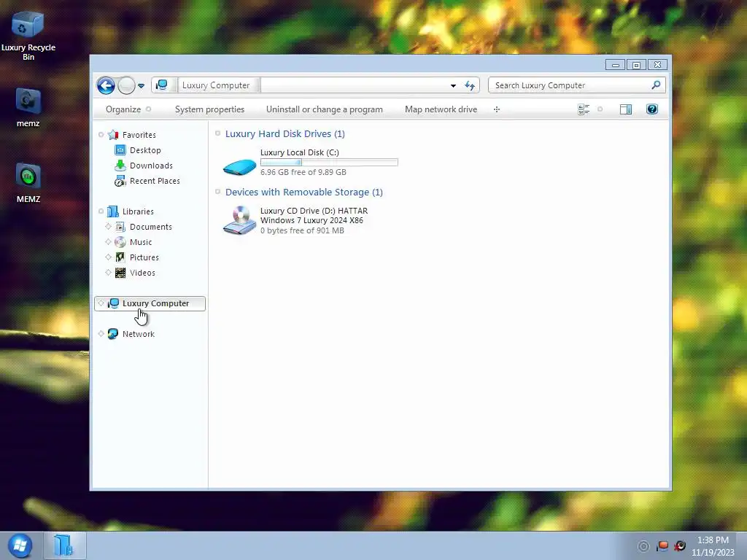This screenshot has width=747, height=560.
Task: Click the volume tray icon
Action: (680, 546)
